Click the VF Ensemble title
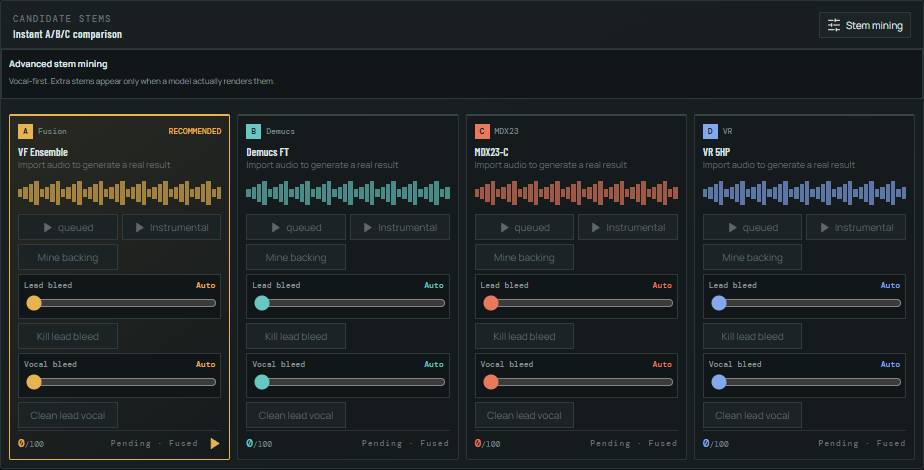This screenshot has height=470, width=924. [x=43, y=152]
